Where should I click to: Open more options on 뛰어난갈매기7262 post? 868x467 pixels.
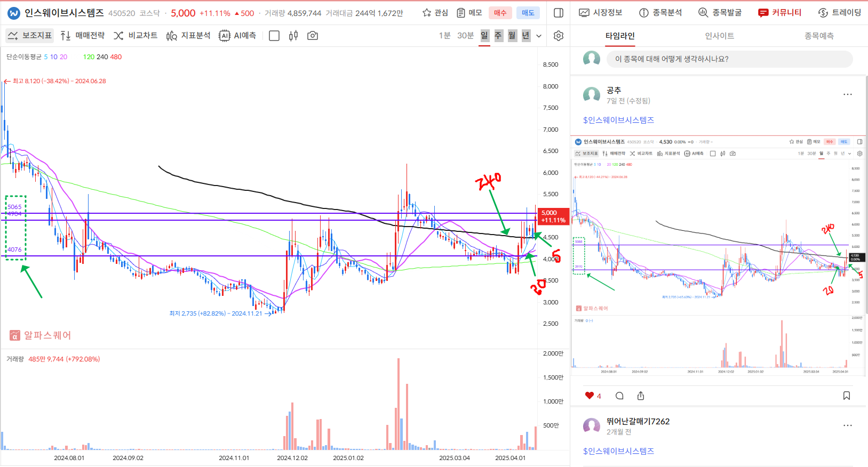point(848,425)
